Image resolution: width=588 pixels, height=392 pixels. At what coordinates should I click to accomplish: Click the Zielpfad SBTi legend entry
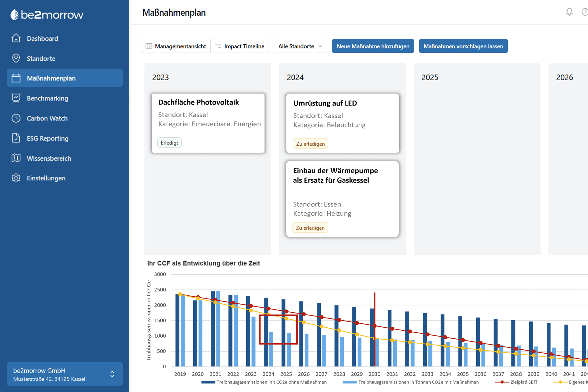click(x=523, y=382)
